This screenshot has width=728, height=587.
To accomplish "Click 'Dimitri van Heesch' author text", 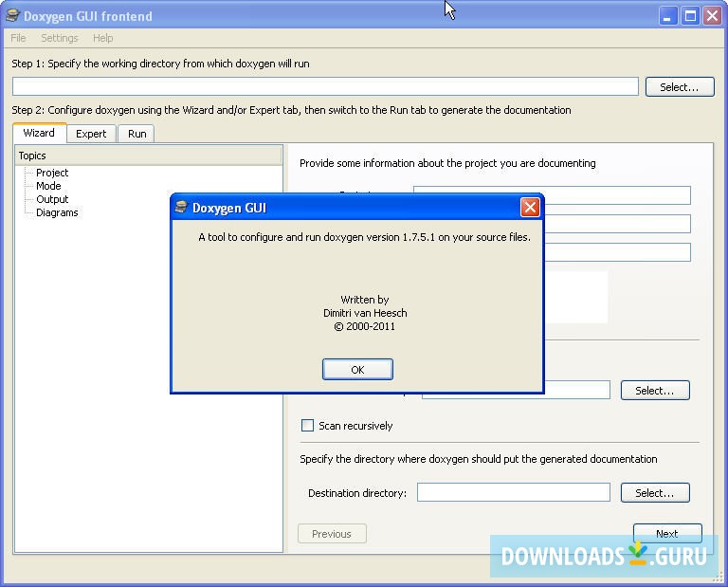I will click(x=365, y=313).
